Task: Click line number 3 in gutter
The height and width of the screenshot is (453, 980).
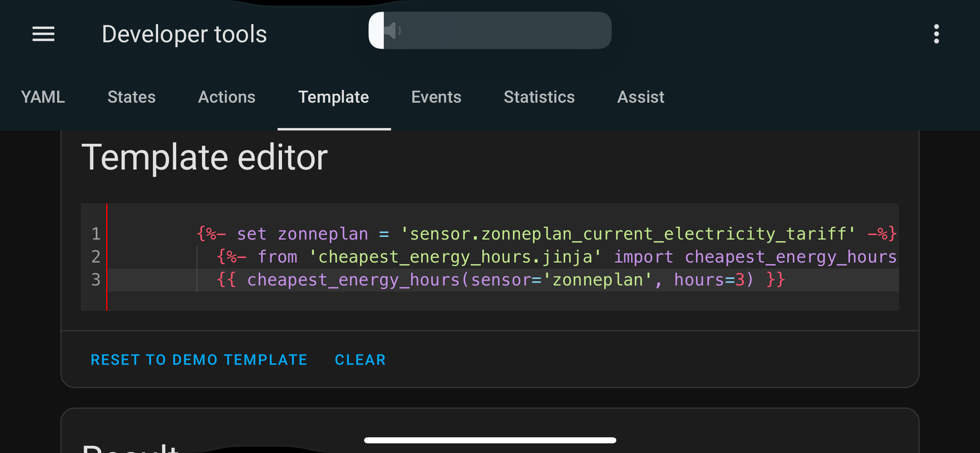Action: tap(96, 280)
